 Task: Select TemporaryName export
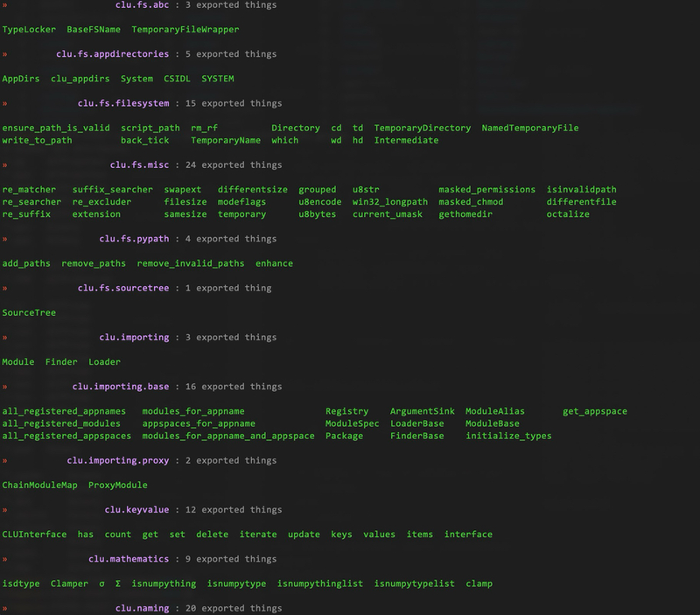(226, 140)
